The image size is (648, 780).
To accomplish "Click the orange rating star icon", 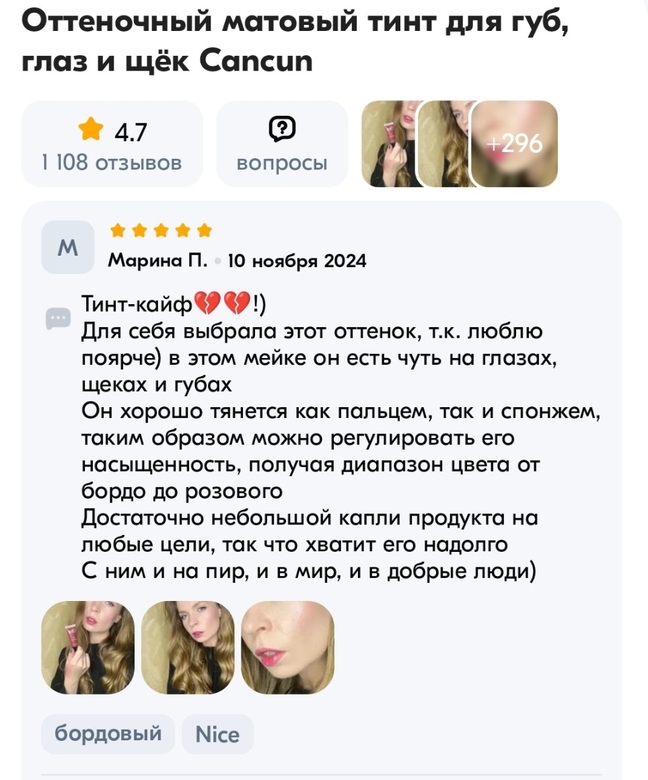I will [x=91, y=129].
